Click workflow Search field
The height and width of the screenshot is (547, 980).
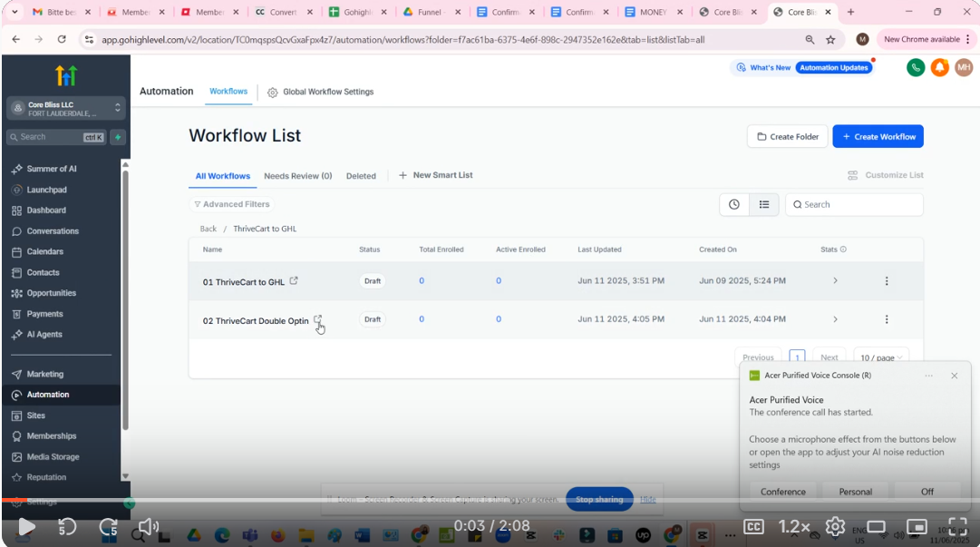click(854, 204)
